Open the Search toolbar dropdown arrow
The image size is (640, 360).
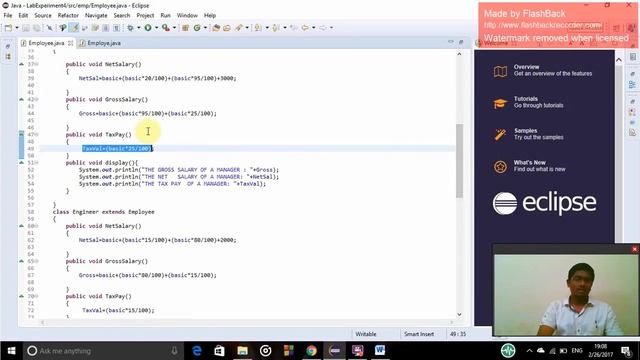[247, 28]
